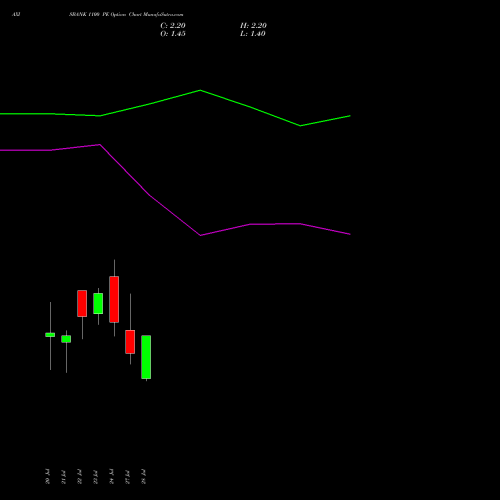Click the PE Options Chart title text
Viewport: 500px width, 500px height.
tap(126, 15)
